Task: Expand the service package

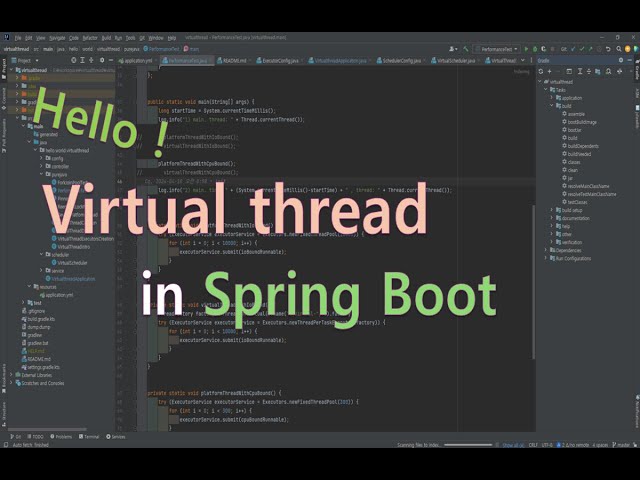Action: click(41, 270)
